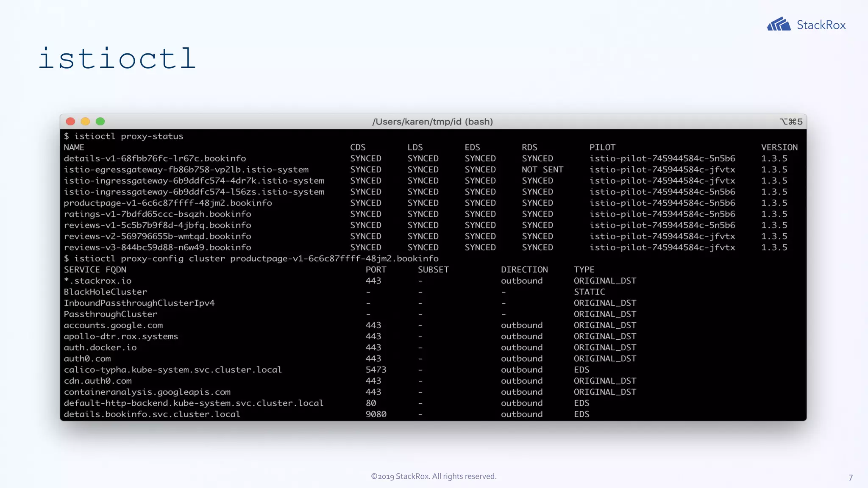Click the *.stackrox.io service entry

(97, 281)
